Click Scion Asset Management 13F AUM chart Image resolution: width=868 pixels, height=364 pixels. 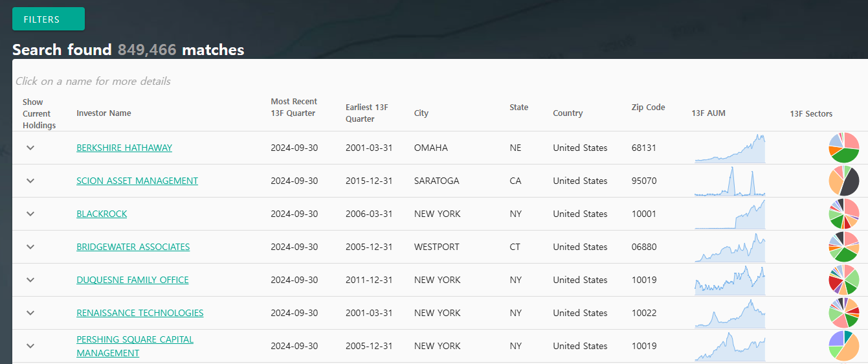point(730,181)
